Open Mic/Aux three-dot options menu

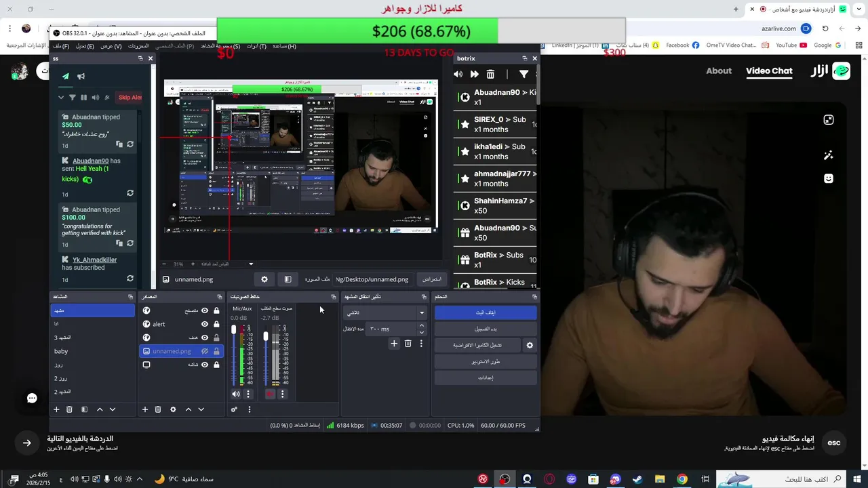tap(248, 394)
